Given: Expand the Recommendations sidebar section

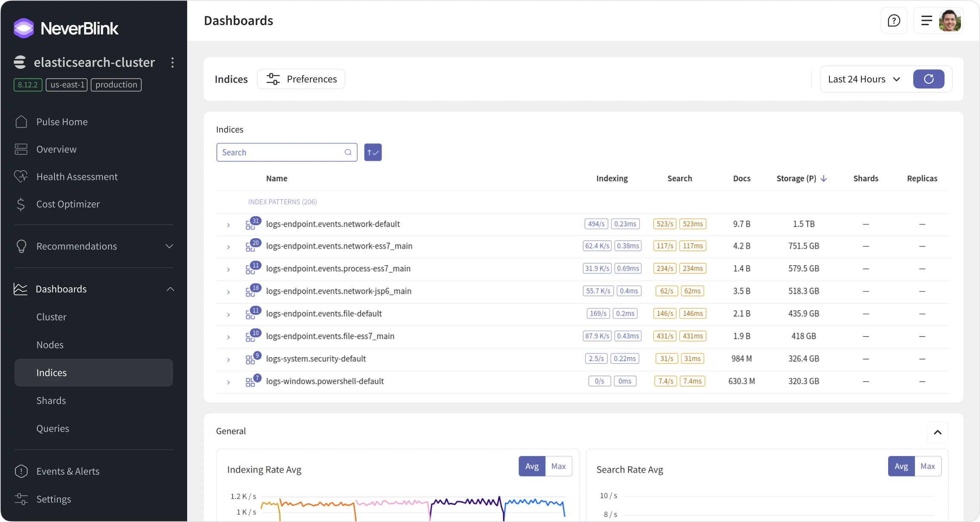Looking at the screenshot, I should point(169,246).
